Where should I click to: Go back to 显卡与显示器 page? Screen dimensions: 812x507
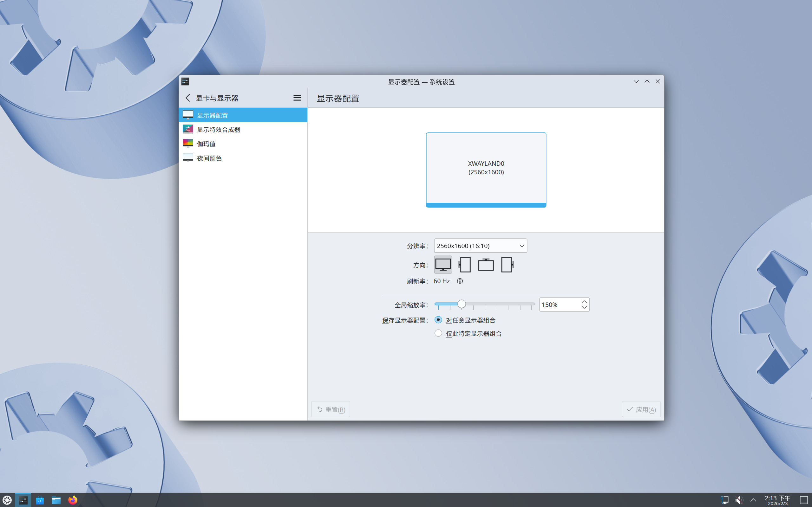pyautogui.click(x=188, y=98)
